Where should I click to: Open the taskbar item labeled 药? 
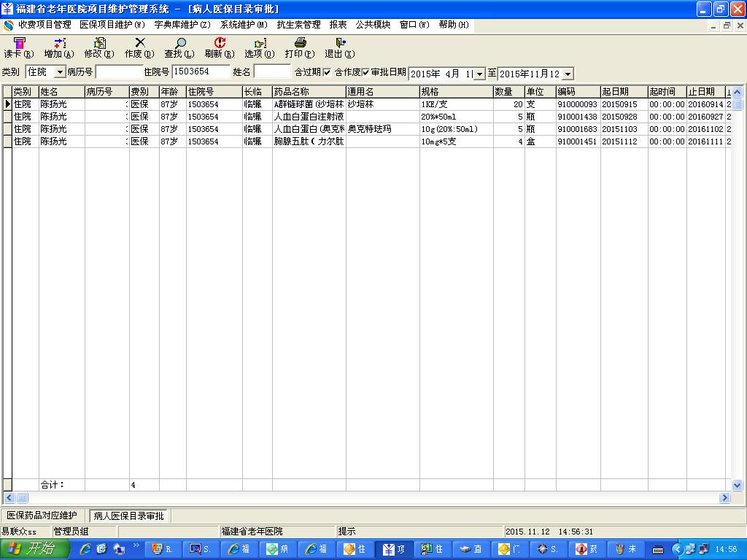click(588, 550)
